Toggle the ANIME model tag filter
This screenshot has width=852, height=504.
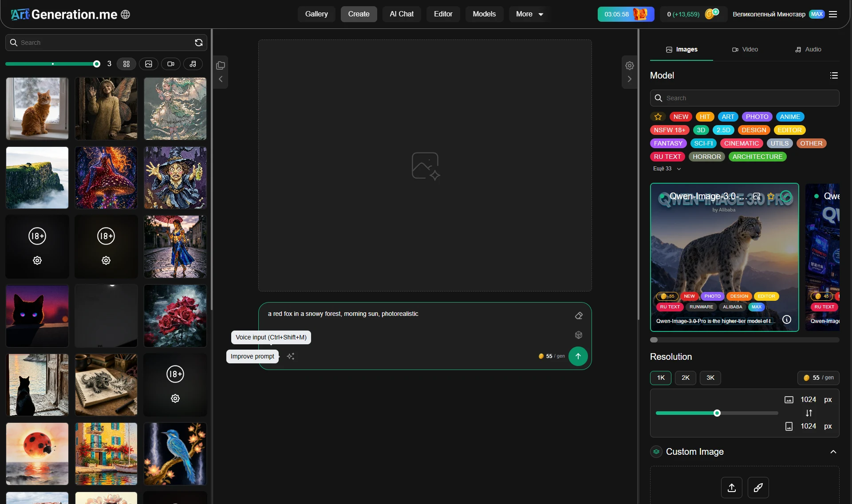coord(790,117)
